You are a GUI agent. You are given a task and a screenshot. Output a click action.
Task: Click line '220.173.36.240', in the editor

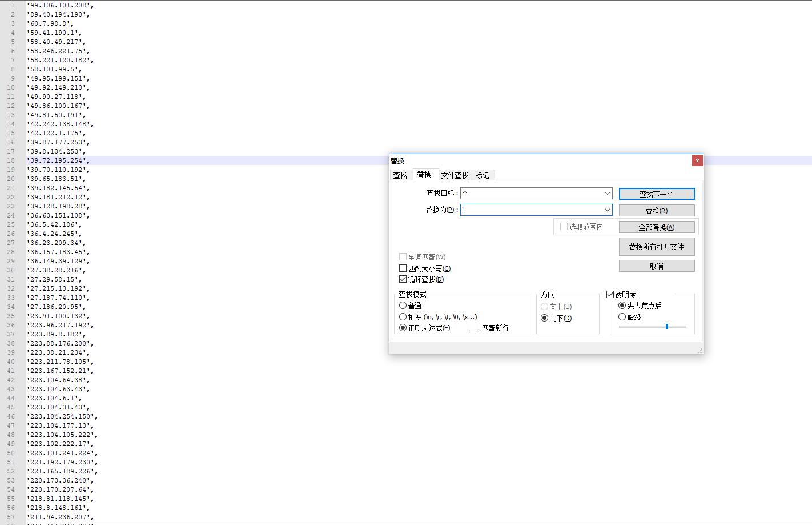point(61,480)
